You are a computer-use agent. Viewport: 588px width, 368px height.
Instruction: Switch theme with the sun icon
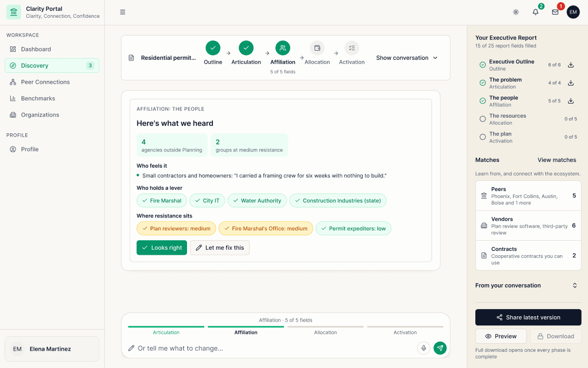tap(516, 12)
